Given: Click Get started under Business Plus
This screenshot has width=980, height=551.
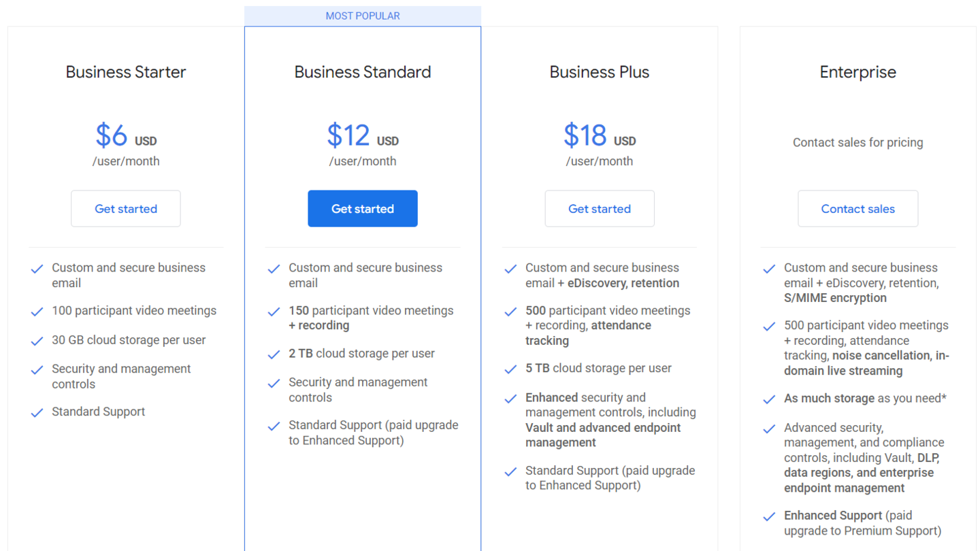Looking at the screenshot, I should [x=600, y=209].
